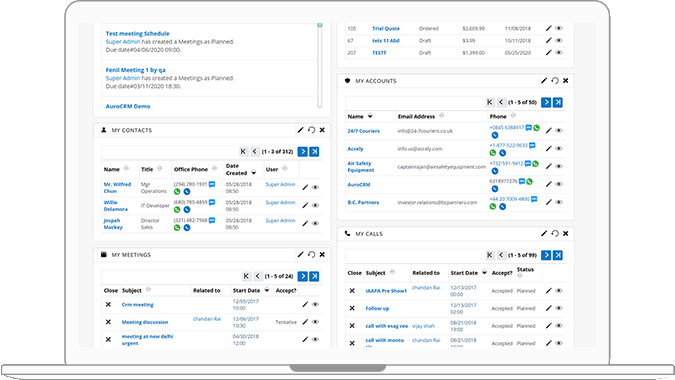Edit the Trial Quote row
Image resolution: width=675 pixels, height=380 pixels.
[549, 28]
